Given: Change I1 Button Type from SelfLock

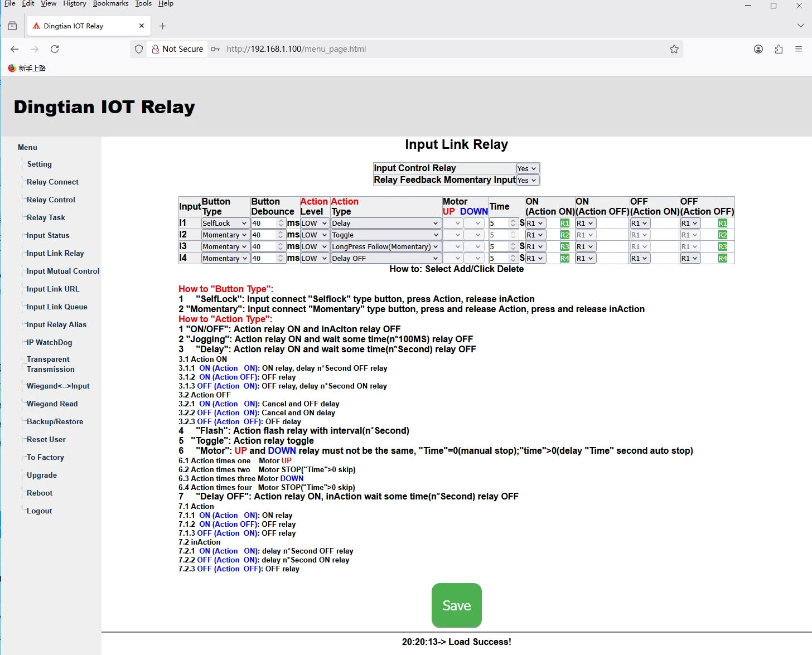Looking at the screenshot, I should click(x=225, y=223).
